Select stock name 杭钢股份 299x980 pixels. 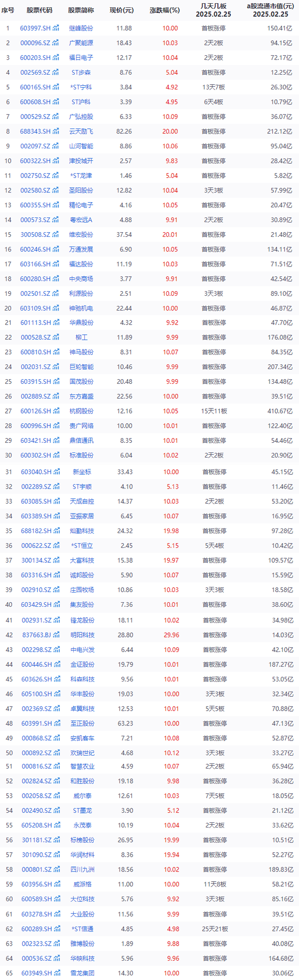tap(81, 411)
